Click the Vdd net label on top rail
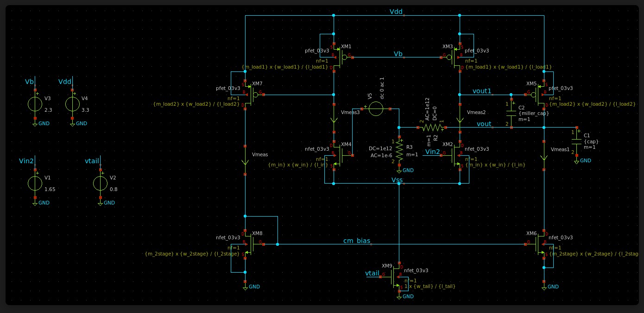Image resolution: width=644 pixels, height=313 pixels. click(x=396, y=12)
